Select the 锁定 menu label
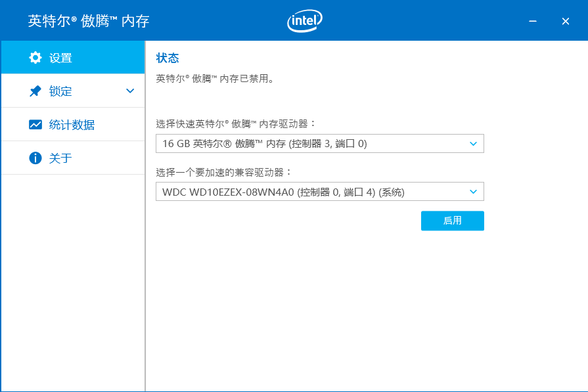Image resolution: width=588 pixels, height=392 pixels. click(x=60, y=91)
